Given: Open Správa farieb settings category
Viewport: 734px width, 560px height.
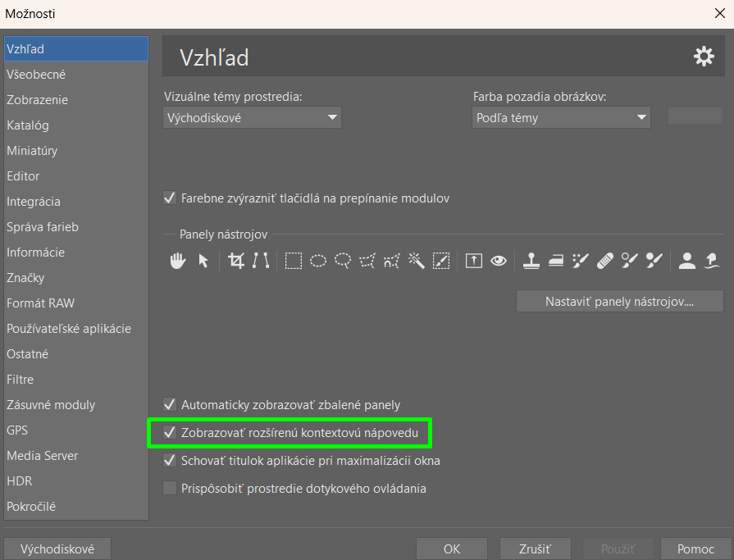Looking at the screenshot, I should (75, 227).
